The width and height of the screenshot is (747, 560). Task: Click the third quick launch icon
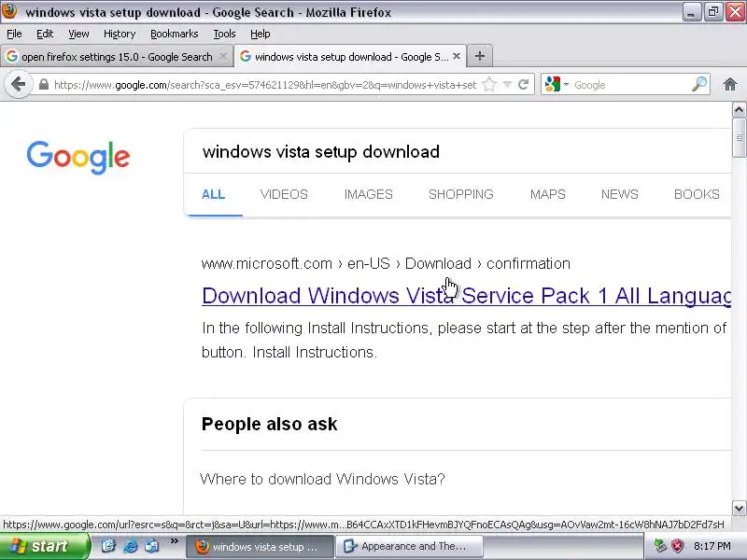(152, 546)
